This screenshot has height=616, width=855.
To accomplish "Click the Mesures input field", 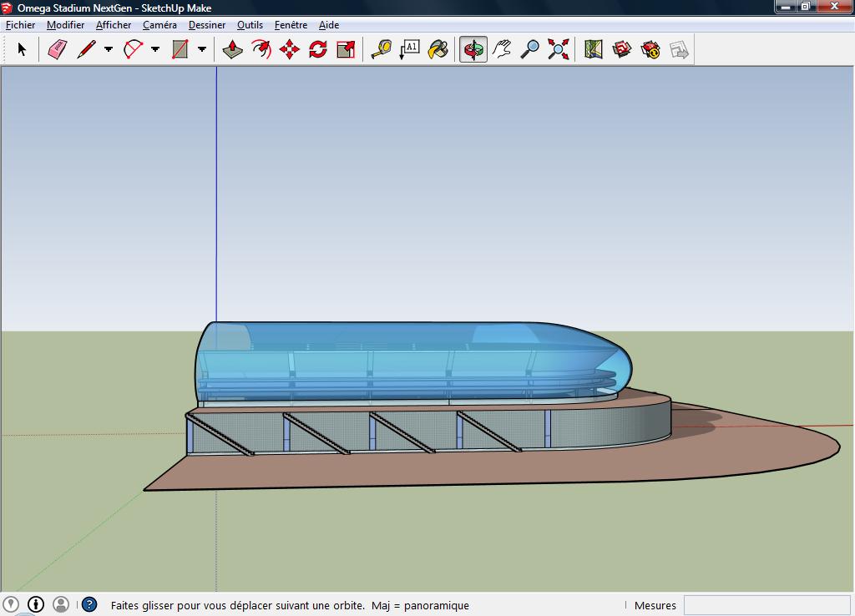I will (x=766, y=605).
